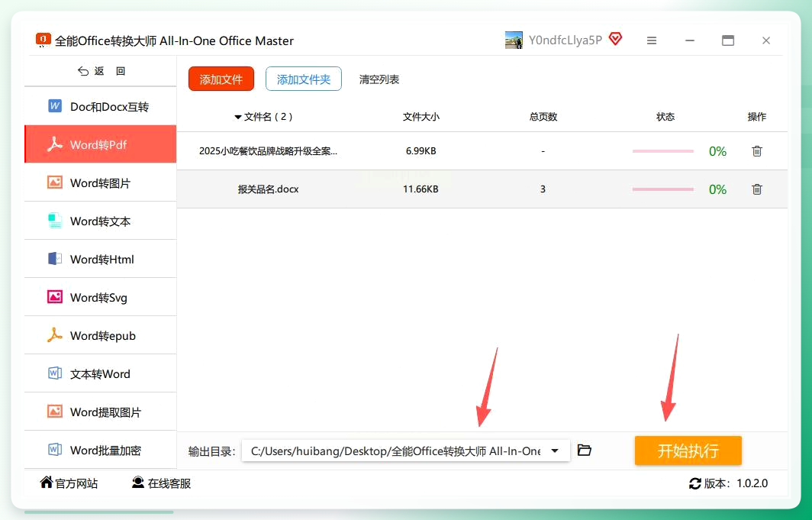Select Word转epub in the sidebar
The height and width of the screenshot is (520, 812).
[101, 335]
